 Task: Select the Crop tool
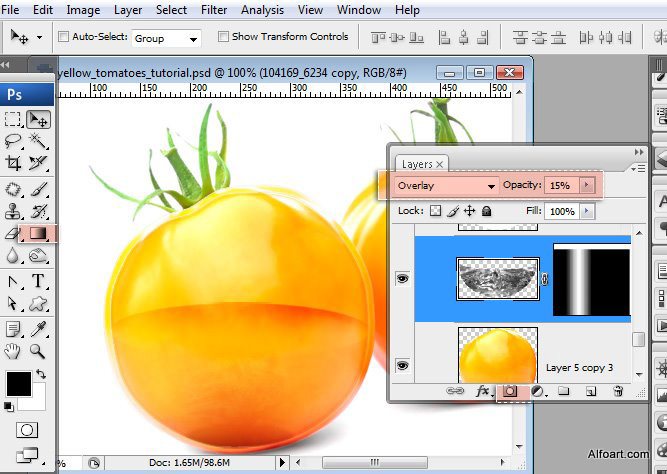point(14,162)
